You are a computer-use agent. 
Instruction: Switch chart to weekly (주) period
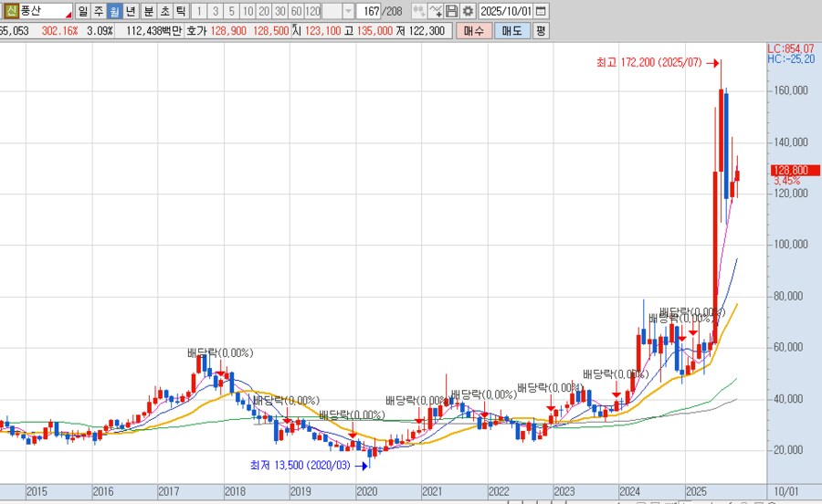(x=99, y=12)
